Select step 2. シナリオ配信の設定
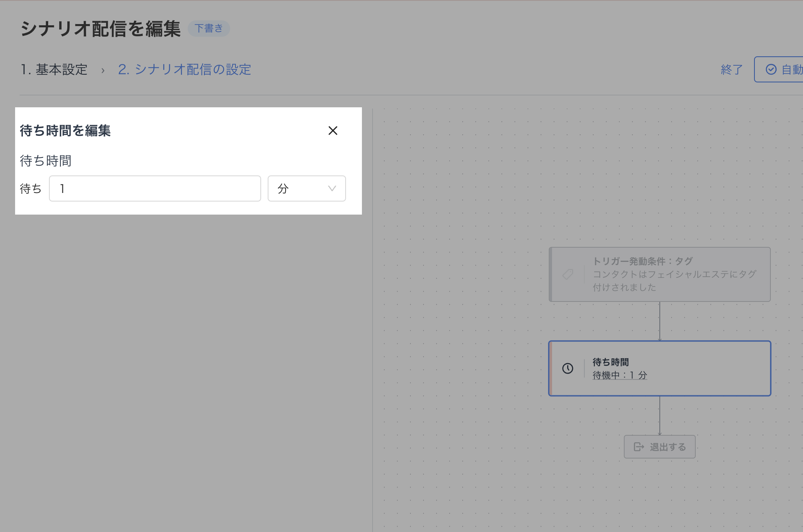This screenshot has width=803, height=532. [184, 69]
